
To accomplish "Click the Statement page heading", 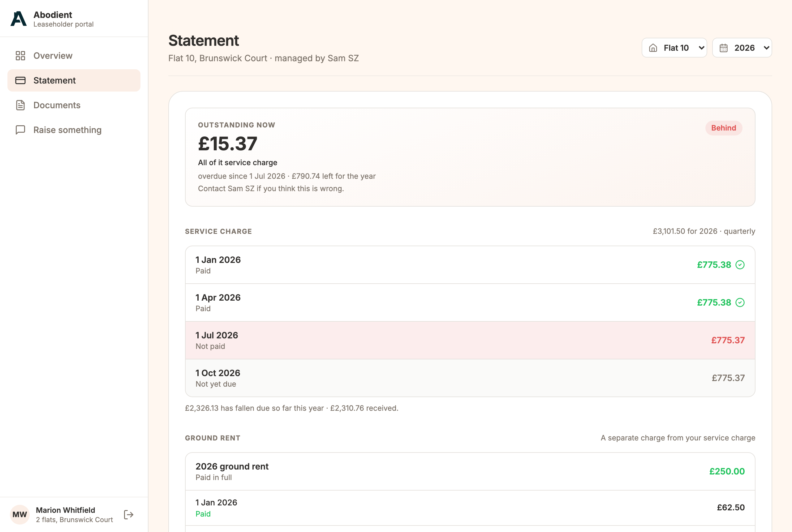I will coord(204,41).
